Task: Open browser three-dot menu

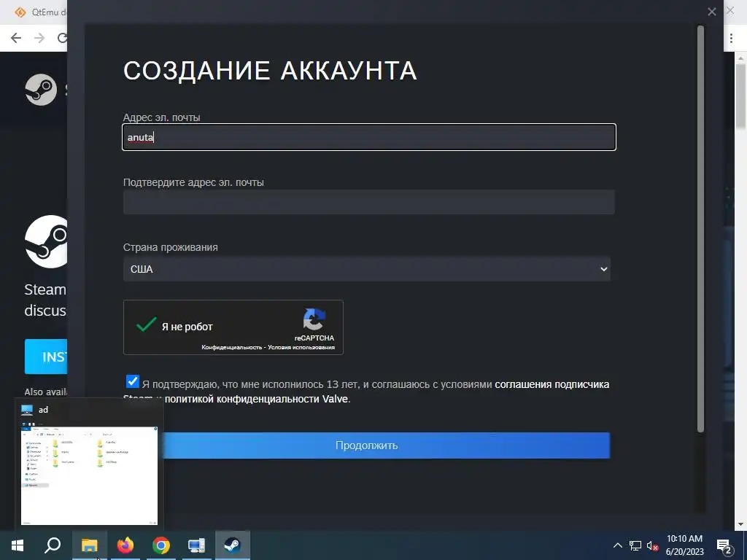Action: pyautogui.click(x=731, y=38)
